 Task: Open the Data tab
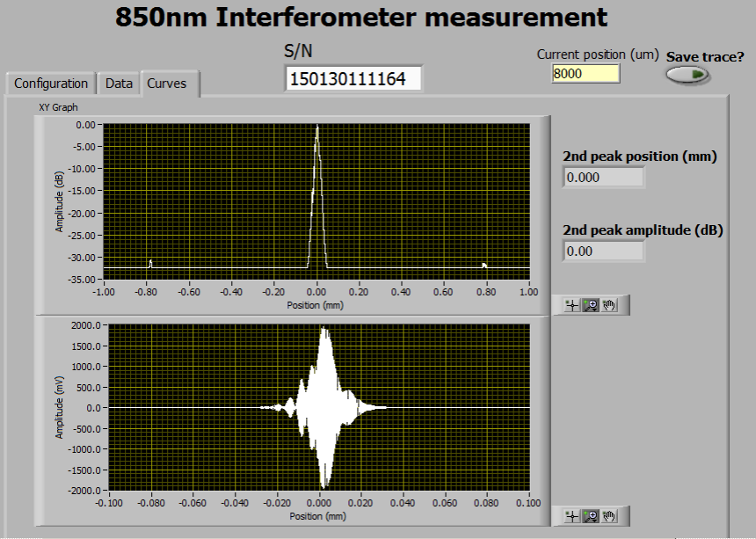tap(119, 84)
